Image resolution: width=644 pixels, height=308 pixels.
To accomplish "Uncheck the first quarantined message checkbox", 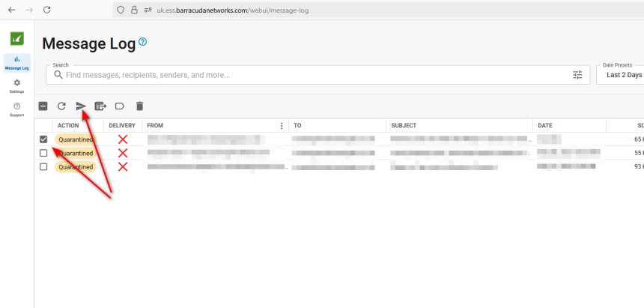I will pos(43,139).
